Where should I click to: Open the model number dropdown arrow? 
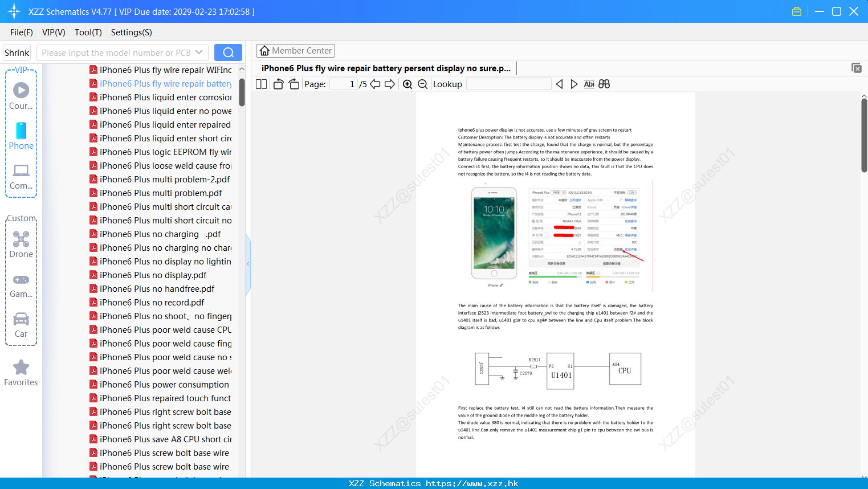coord(199,52)
